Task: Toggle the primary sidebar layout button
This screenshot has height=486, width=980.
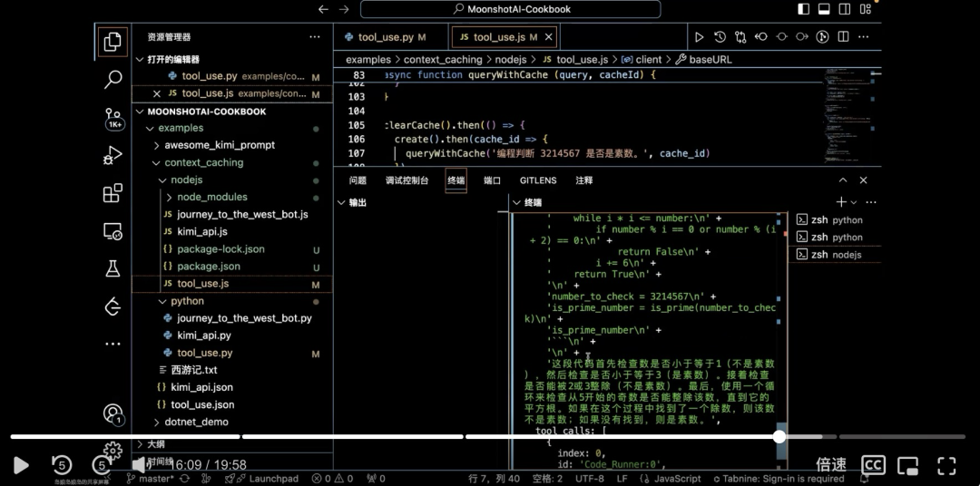Action: click(804, 9)
